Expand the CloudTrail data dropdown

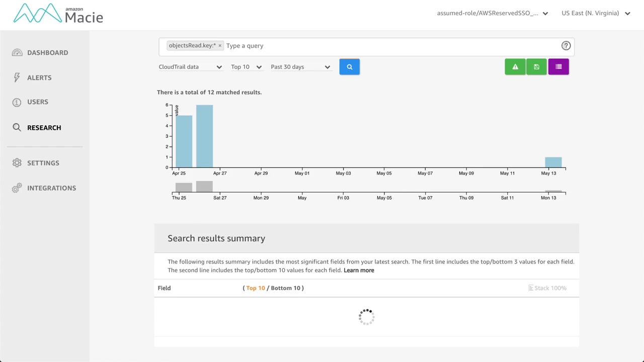tap(190, 67)
